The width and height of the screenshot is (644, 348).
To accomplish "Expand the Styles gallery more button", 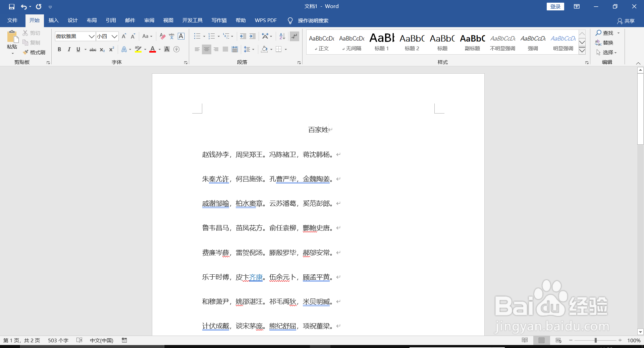I will click(582, 51).
